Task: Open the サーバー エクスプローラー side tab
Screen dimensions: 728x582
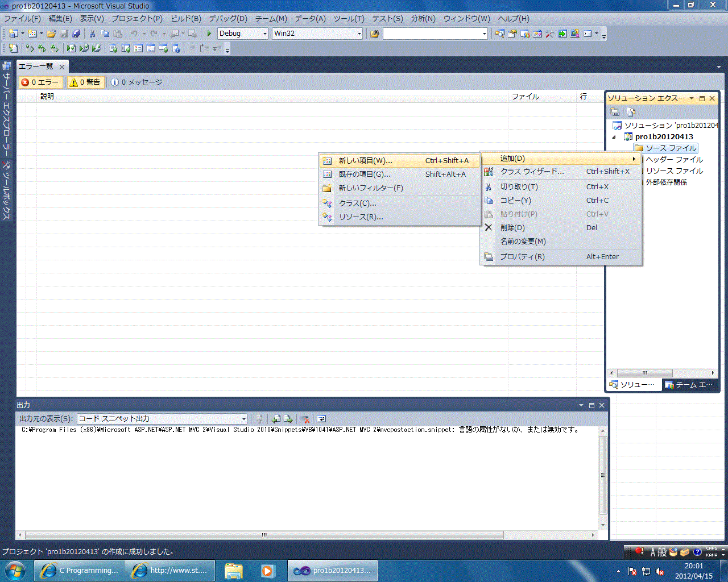Action: click(x=6, y=109)
